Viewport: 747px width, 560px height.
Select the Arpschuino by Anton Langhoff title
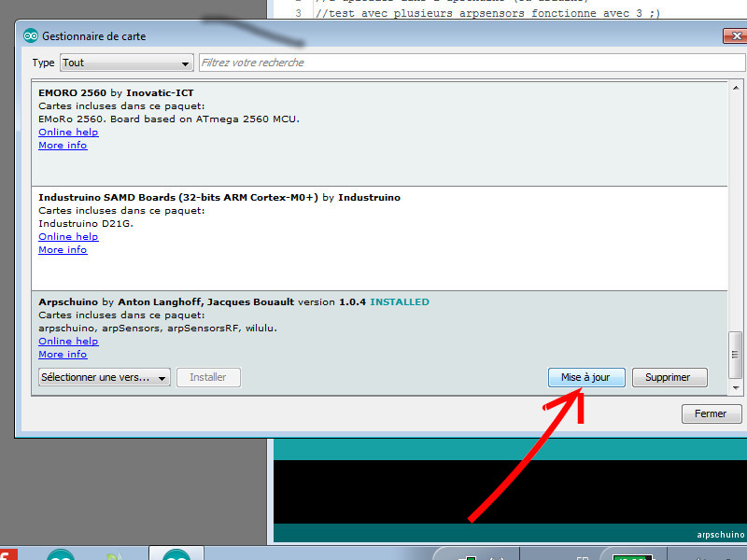166,301
